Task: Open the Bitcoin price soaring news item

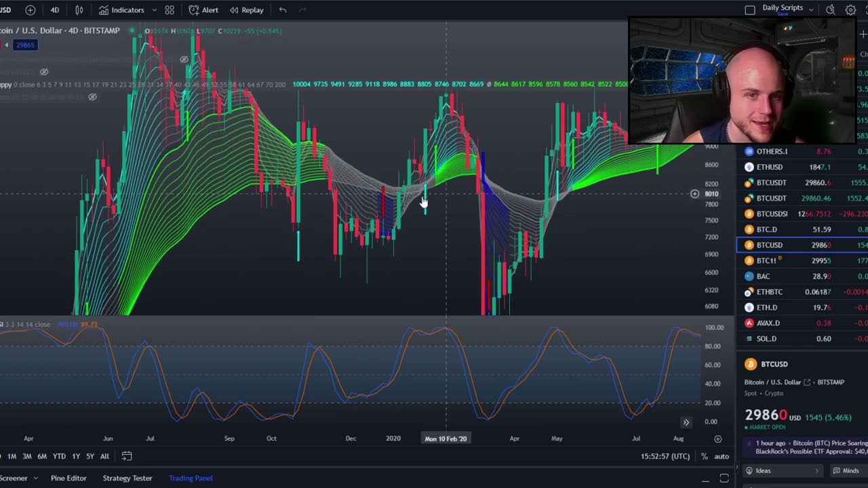Action: [807, 447]
